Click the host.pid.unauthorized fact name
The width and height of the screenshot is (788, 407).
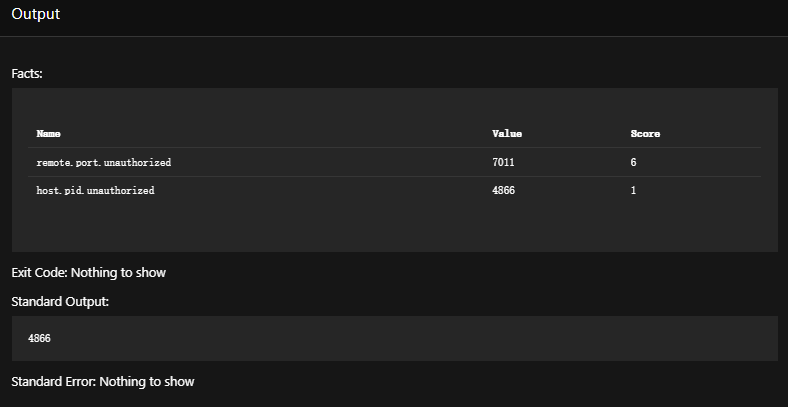(95, 190)
